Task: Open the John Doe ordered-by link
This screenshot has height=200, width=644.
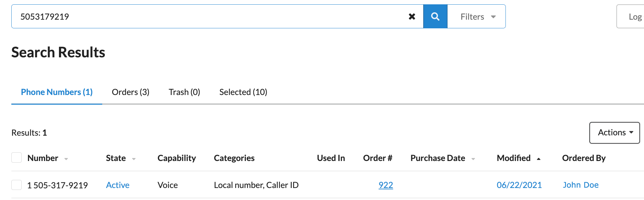Action: tap(581, 185)
